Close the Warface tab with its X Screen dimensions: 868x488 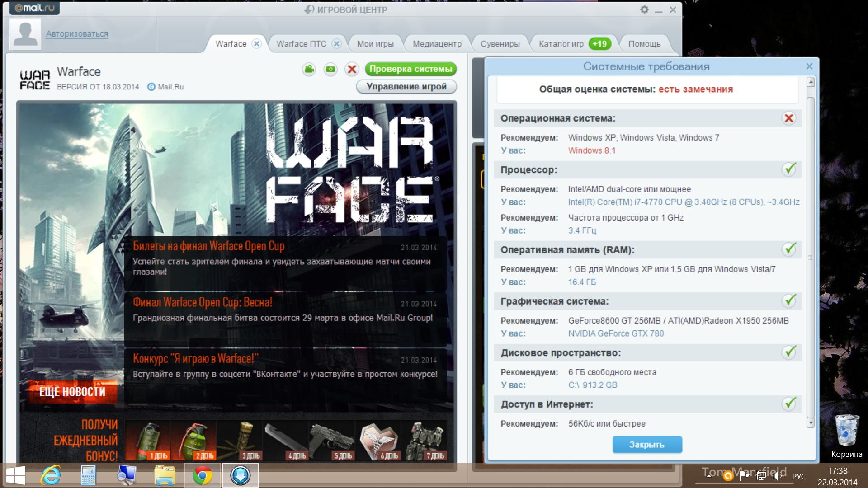click(x=257, y=44)
